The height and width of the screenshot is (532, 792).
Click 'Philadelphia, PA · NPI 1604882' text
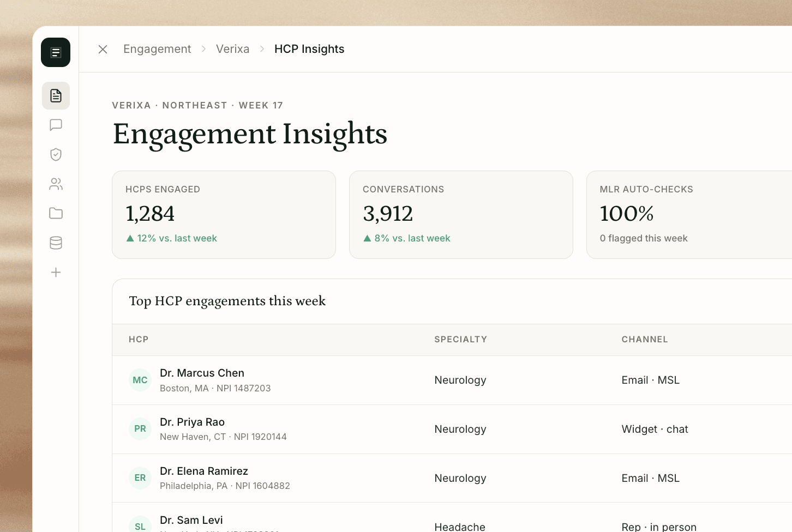click(x=225, y=486)
